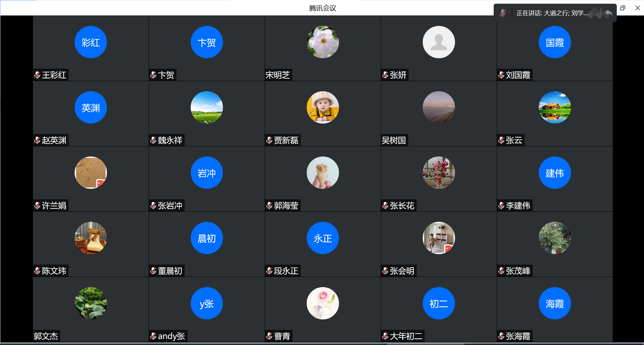
Task: Click the mute icon next to 郭海莹
Action: [269, 205]
